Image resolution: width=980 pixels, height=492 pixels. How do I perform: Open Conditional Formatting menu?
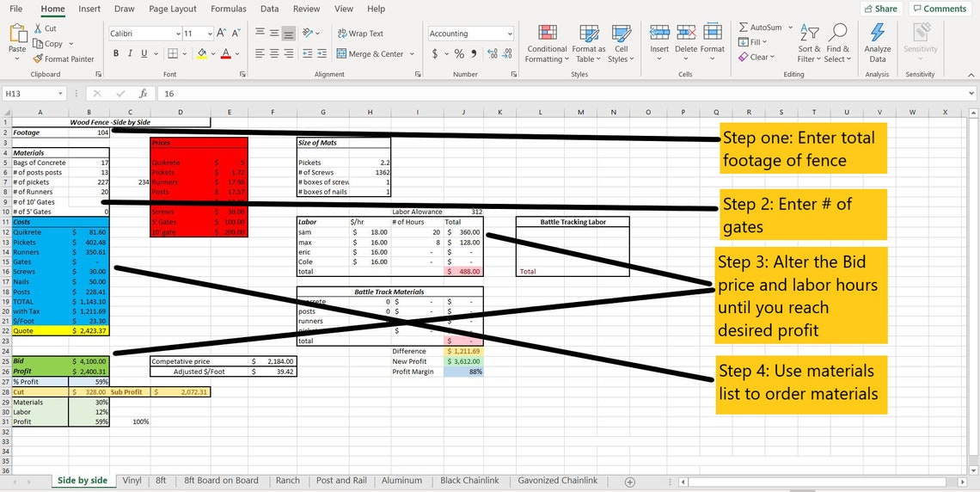547,44
